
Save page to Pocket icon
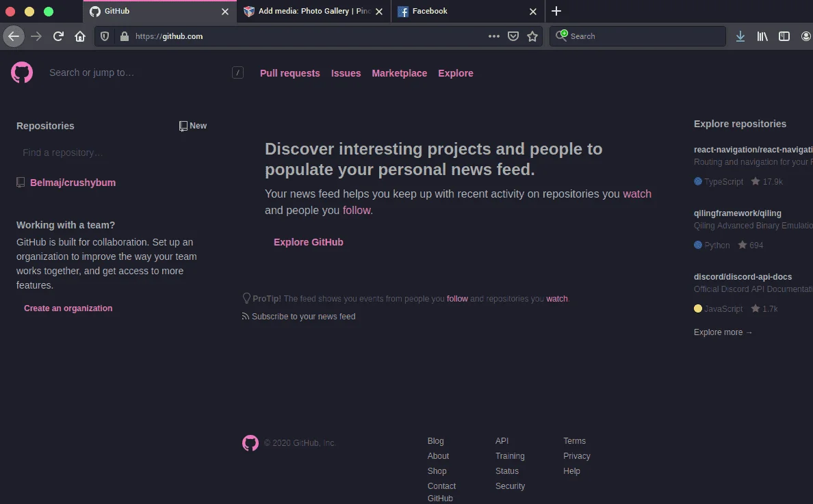[x=513, y=36]
